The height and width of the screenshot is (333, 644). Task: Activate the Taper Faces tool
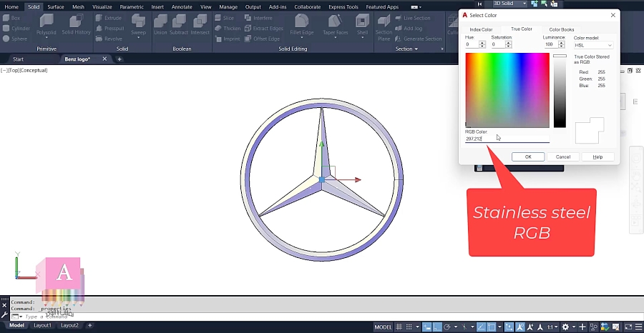335,24
